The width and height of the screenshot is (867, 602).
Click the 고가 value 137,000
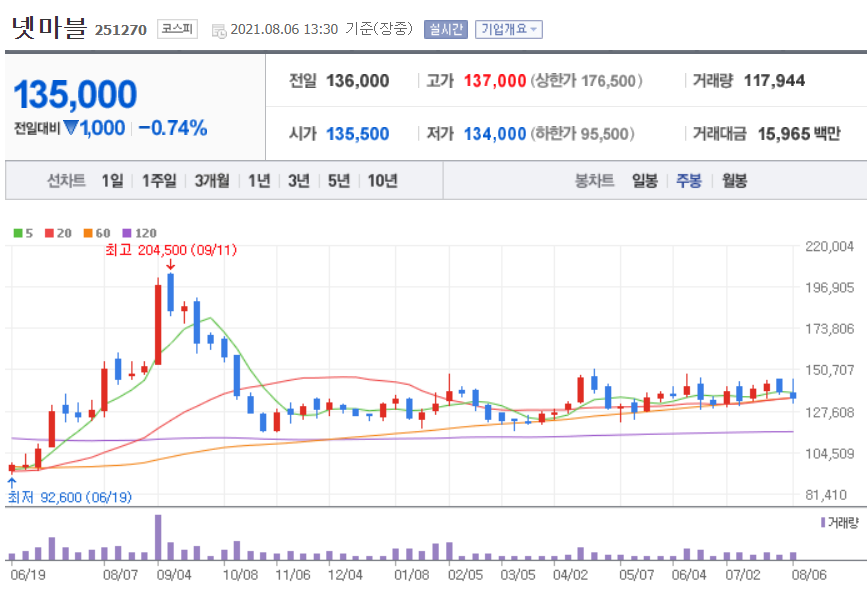495,81
